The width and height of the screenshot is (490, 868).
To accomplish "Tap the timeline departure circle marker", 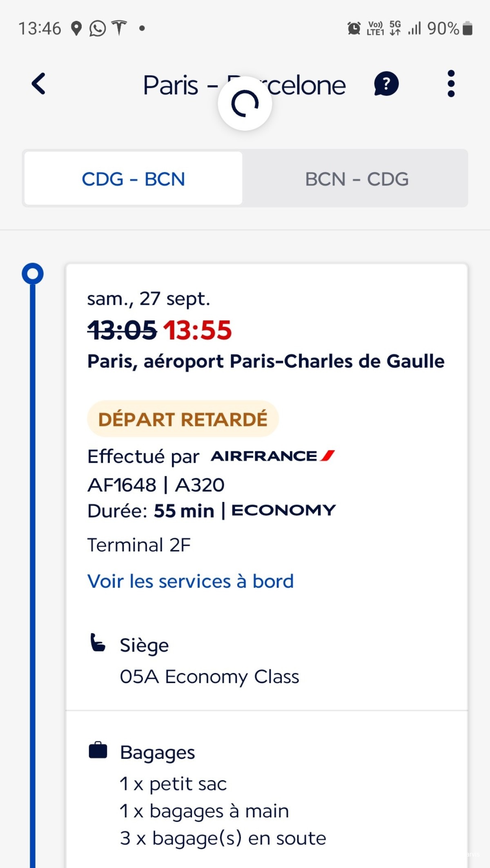I will (33, 274).
